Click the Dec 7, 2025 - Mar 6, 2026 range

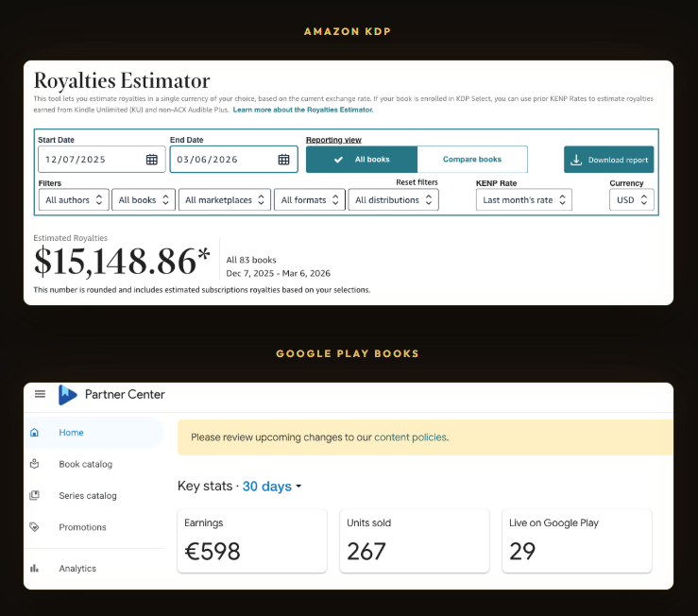tap(279, 273)
